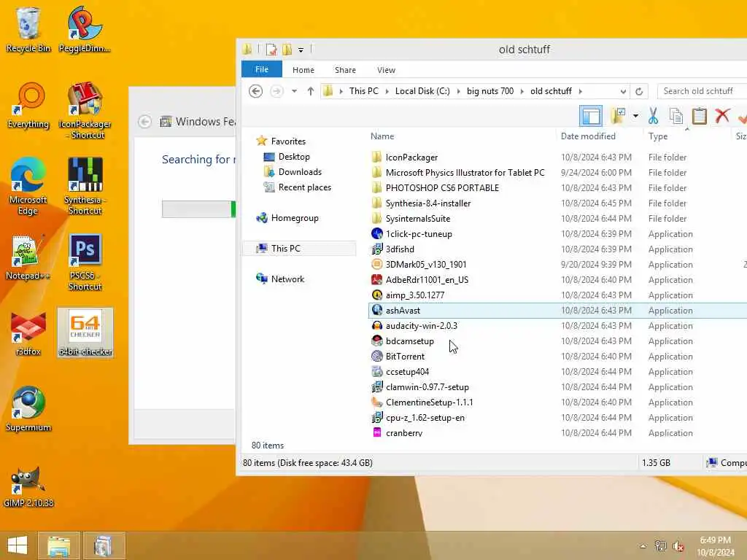Open recent locations dropdown arrow

pos(294,91)
